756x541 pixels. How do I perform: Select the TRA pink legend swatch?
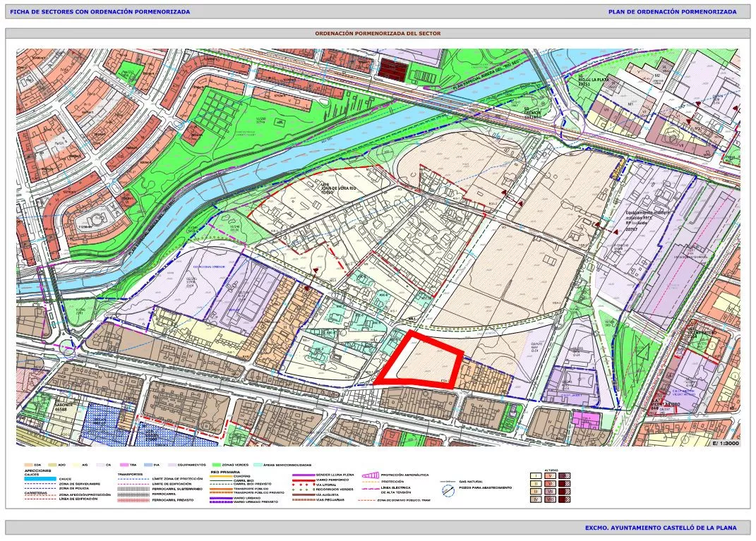pyautogui.click(x=123, y=465)
